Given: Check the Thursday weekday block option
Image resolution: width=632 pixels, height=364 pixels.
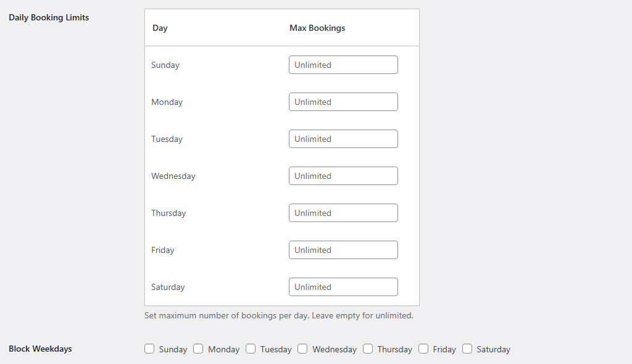Looking at the screenshot, I should pos(367,349).
